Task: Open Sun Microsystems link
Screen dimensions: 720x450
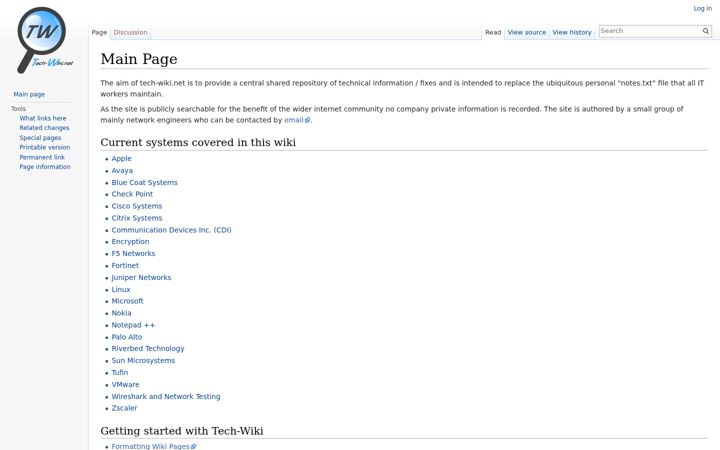Action: pyautogui.click(x=143, y=360)
